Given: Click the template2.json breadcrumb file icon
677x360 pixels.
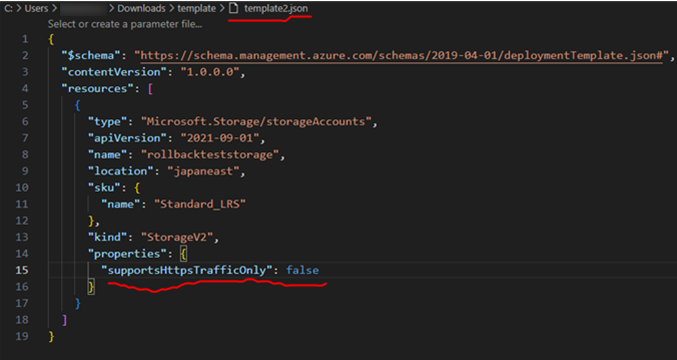Looking at the screenshot, I should 234,8.
